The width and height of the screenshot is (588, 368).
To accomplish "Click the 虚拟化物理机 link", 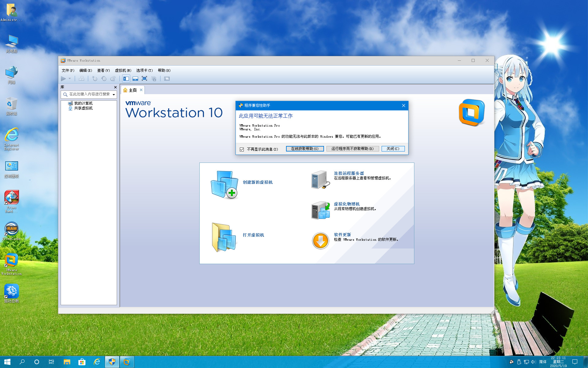I will (347, 204).
